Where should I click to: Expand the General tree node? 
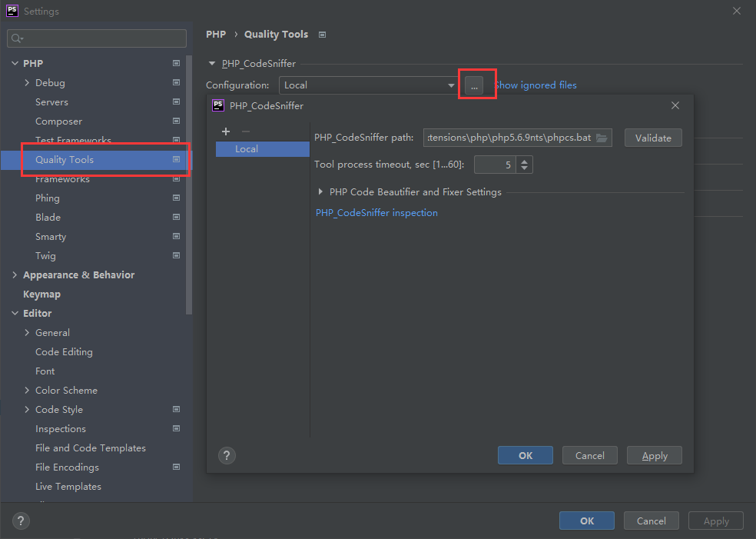pyautogui.click(x=27, y=332)
